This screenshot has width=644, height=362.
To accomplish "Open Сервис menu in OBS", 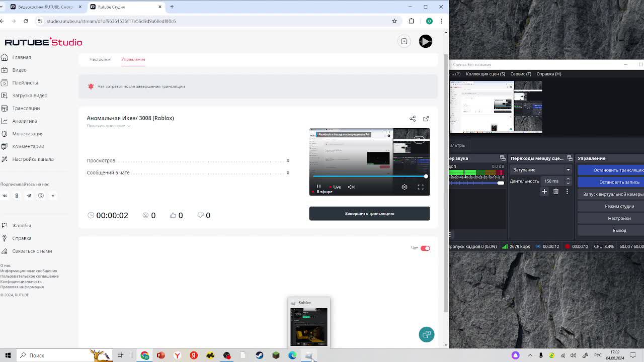I will [521, 74].
